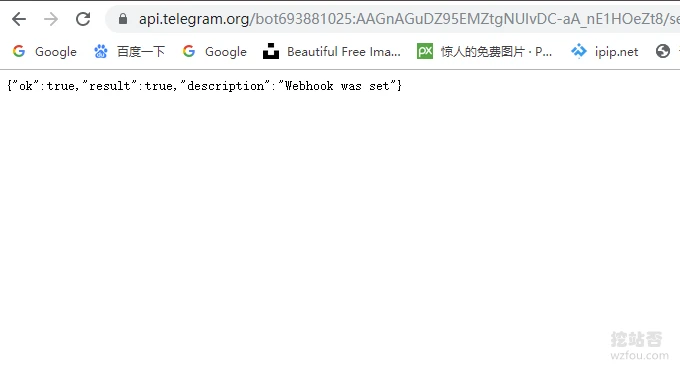Viewport: 680px width, 366px height.
Task: Open the ipip.net bookmark
Action: click(605, 52)
